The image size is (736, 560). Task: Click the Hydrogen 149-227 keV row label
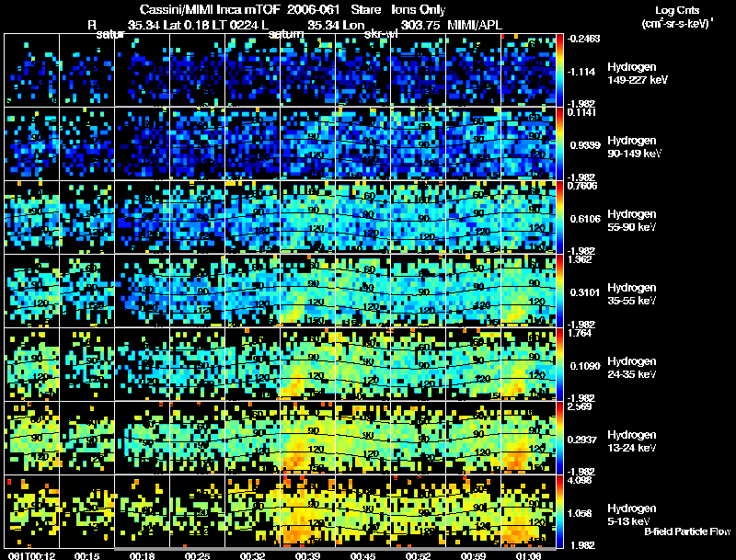637,74
